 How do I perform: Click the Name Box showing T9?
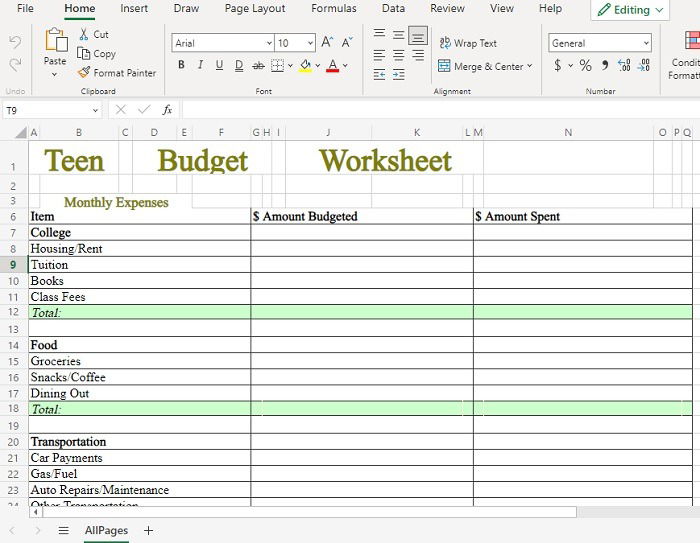(x=52, y=110)
